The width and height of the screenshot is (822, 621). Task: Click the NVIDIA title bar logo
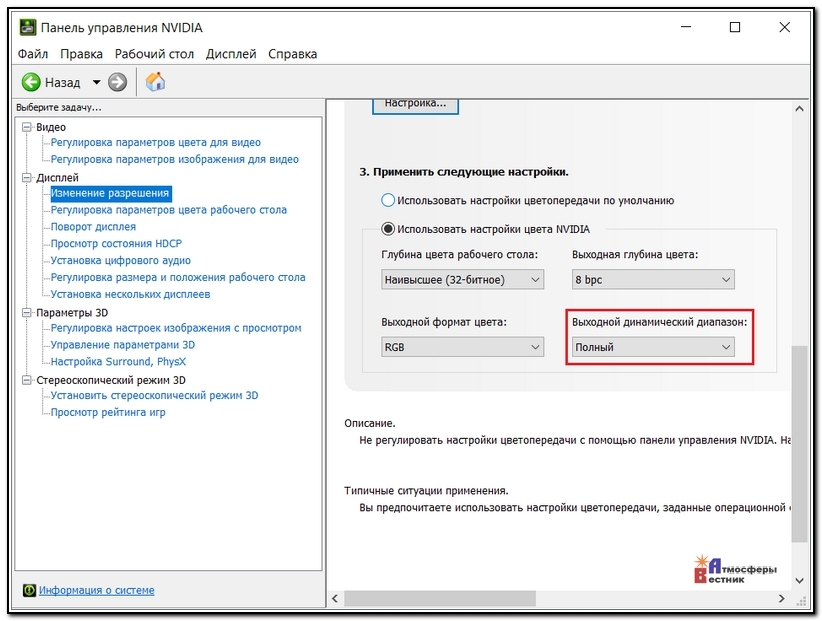[x=28, y=27]
